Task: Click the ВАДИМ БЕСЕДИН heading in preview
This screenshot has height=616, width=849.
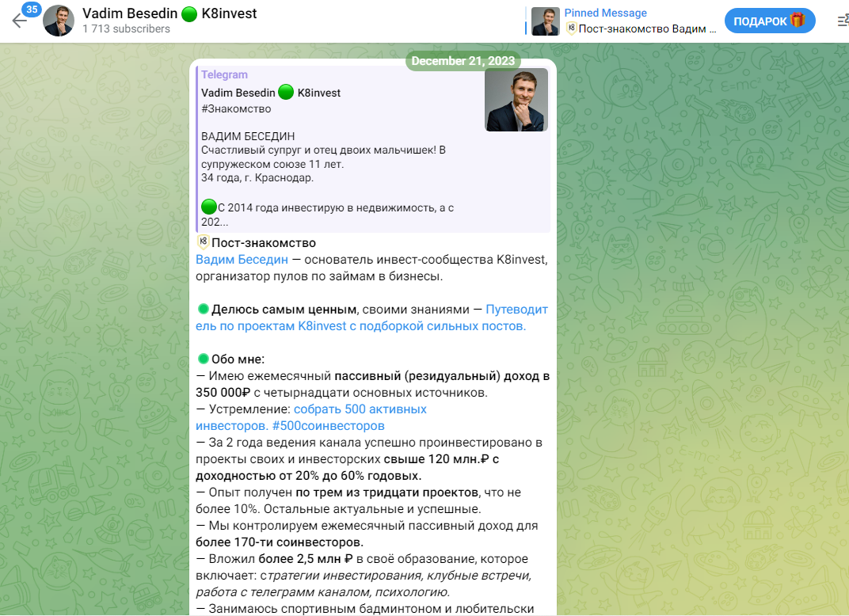Action: [248, 136]
